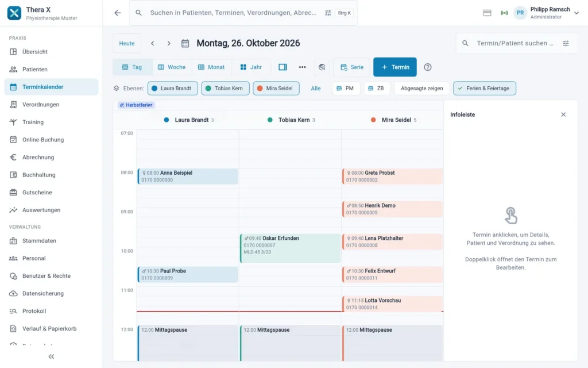Click the Thera X logo icon
588x368 pixels.
(x=14, y=13)
